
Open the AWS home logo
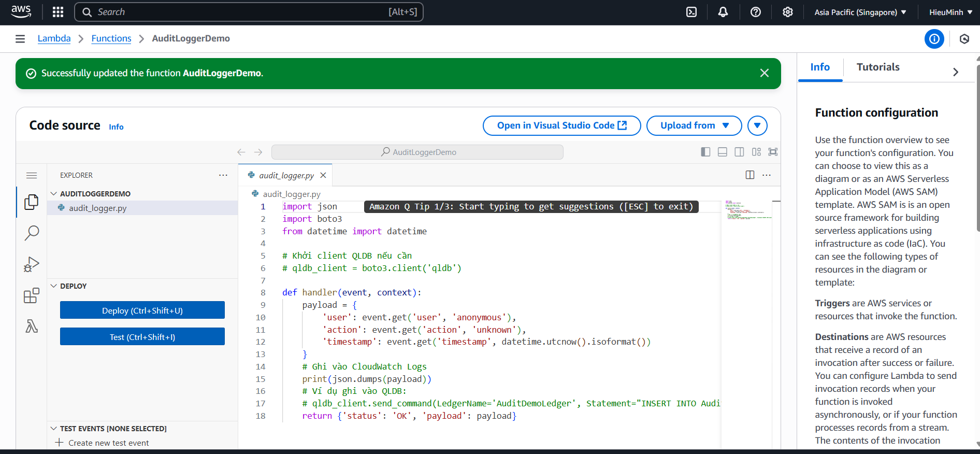(21, 12)
